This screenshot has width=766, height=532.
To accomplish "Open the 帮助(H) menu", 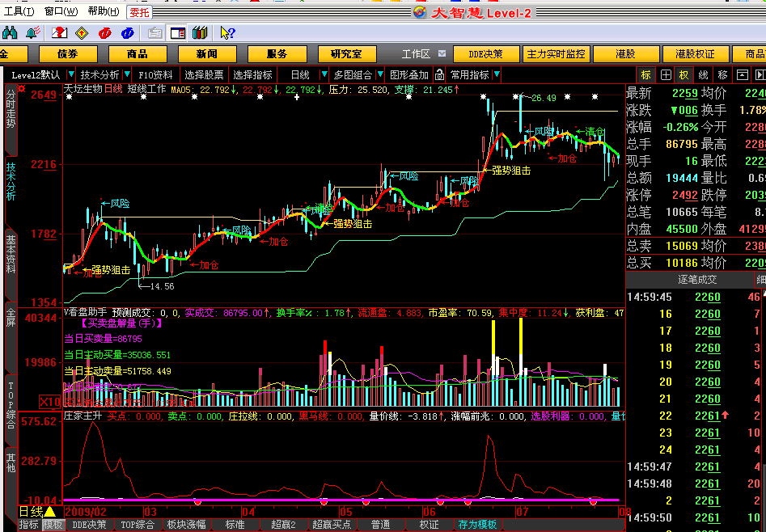I will (x=104, y=12).
